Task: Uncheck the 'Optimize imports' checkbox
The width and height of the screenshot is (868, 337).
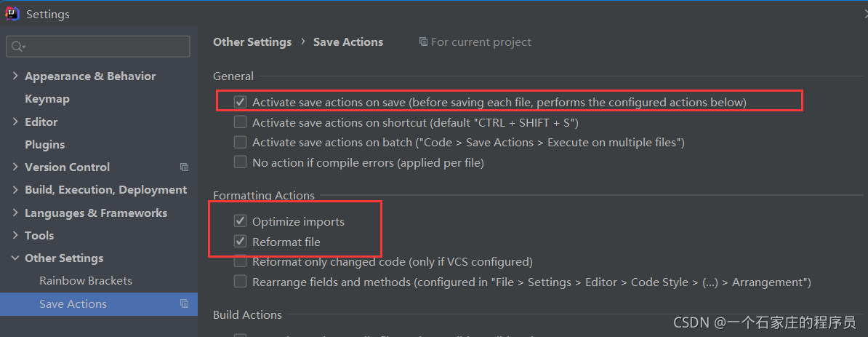Action: click(x=240, y=222)
